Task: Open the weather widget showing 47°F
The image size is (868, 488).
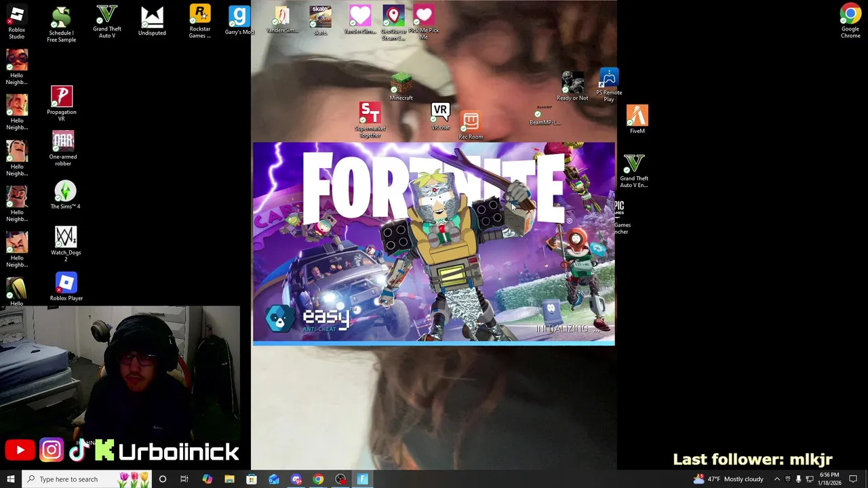Action: point(728,479)
